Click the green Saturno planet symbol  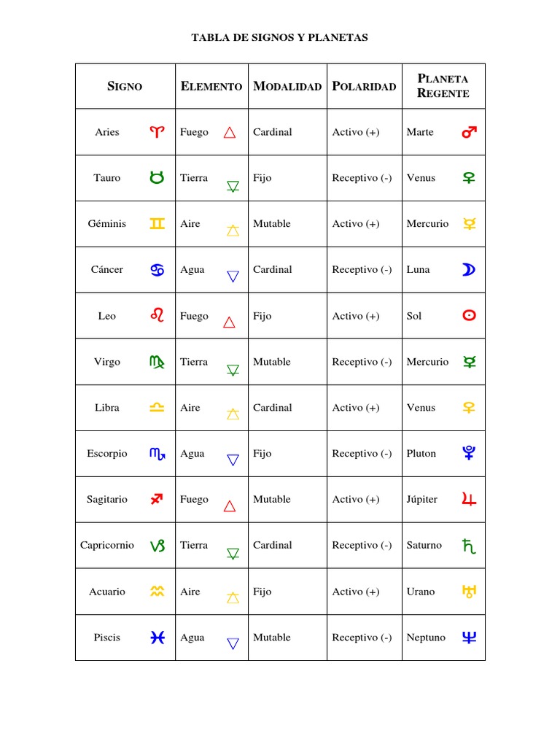(469, 546)
